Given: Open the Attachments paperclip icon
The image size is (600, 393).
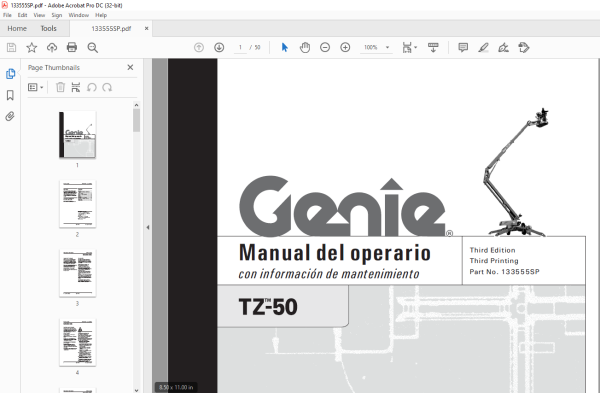Looking at the screenshot, I should click(10, 116).
